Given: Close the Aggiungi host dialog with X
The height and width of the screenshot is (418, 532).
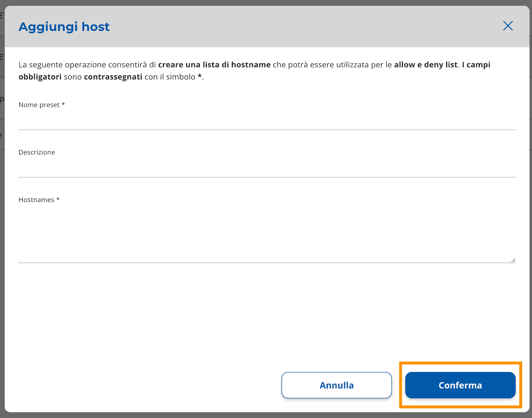Looking at the screenshot, I should (508, 26).
